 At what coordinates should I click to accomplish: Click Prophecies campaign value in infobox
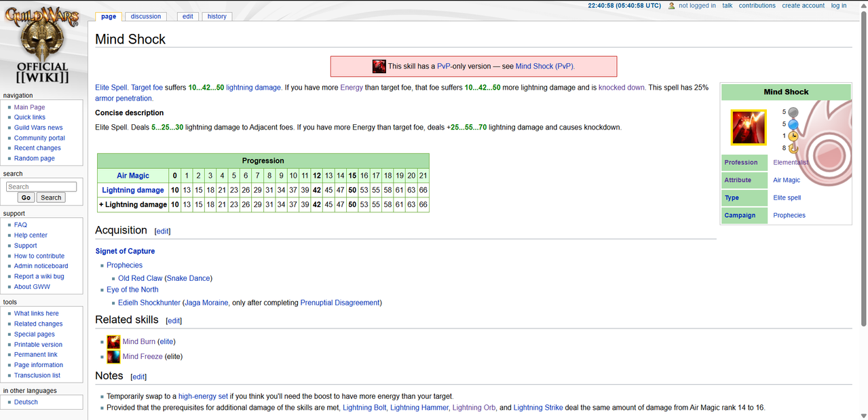(789, 215)
